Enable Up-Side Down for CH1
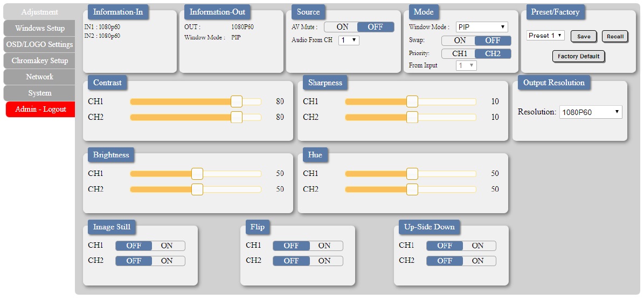Screen dimensions: 644x299 click(479, 246)
